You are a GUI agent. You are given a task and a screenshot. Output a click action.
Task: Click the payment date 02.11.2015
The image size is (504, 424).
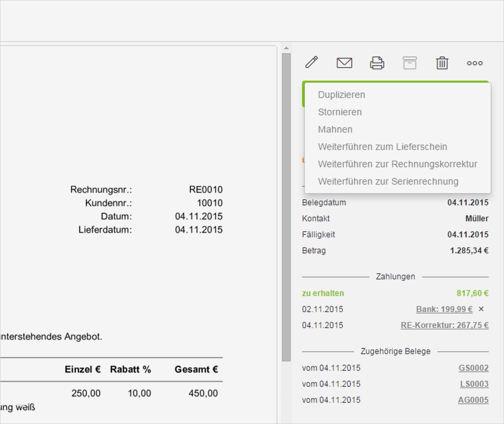pyautogui.click(x=323, y=309)
